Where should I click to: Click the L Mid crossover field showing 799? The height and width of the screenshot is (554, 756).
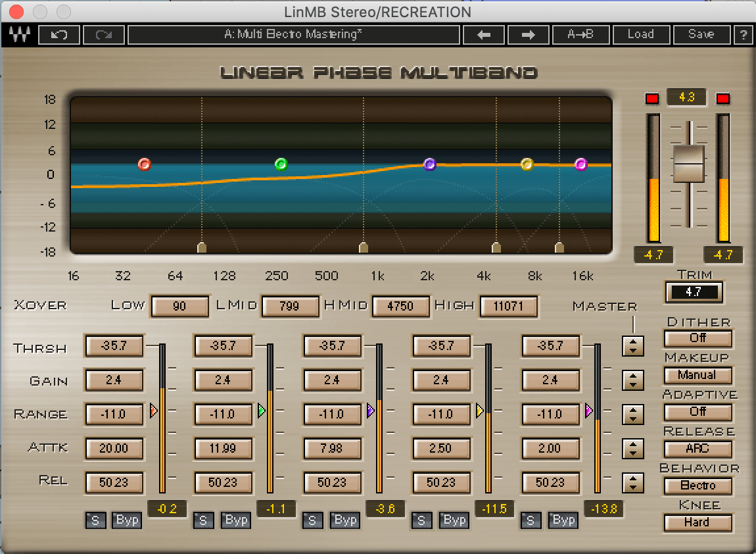point(290,307)
